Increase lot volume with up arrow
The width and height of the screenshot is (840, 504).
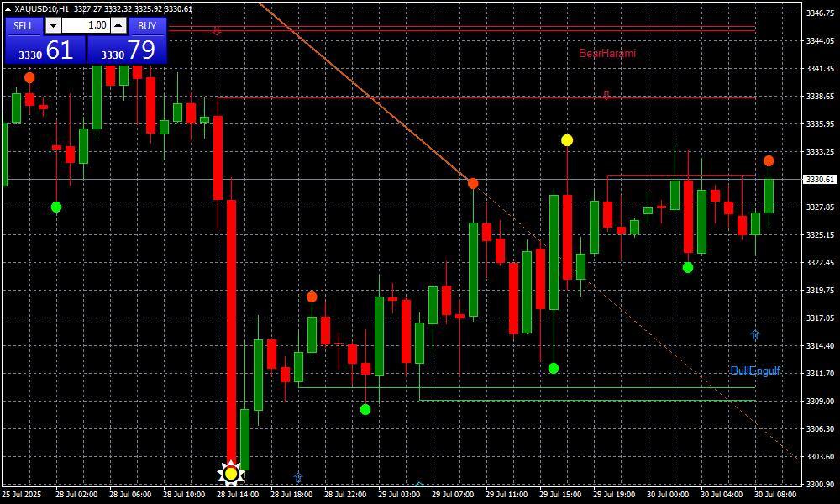tap(118, 25)
